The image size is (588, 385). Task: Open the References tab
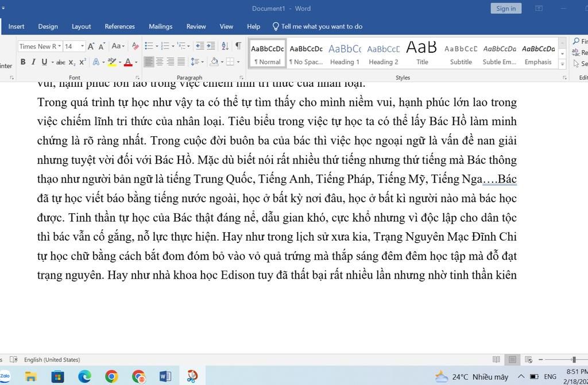click(119, 26)
